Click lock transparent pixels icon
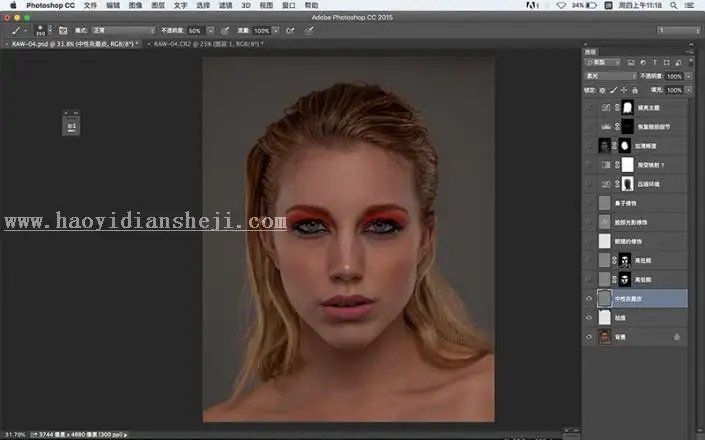 point(602,90)
